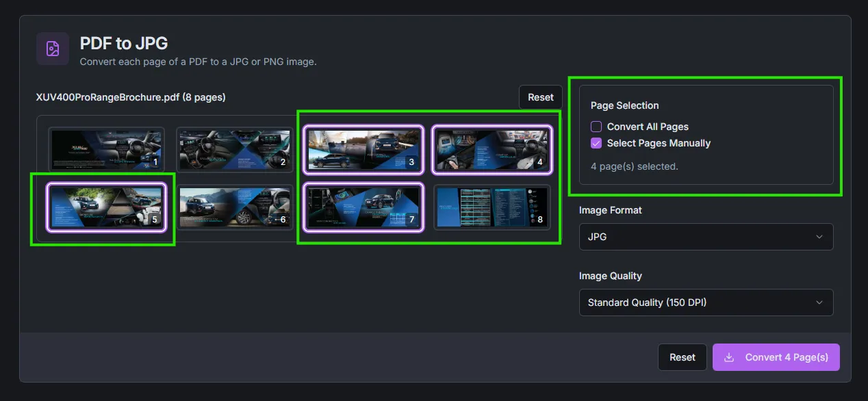Open the Image Format dropdown
The height and width of the screenshot is (401, 868).
click(706, 237)
